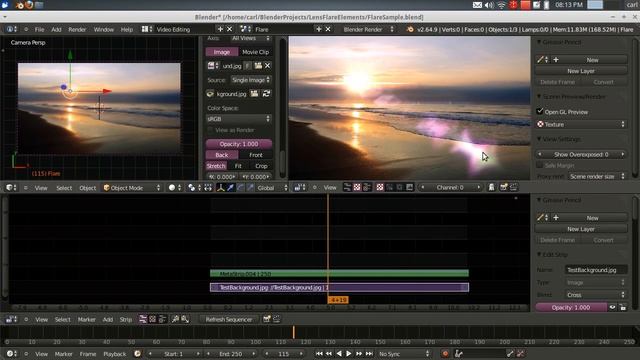Open the Cross blend type dropdown
640x360 pixels.
(x=596, y=295)
